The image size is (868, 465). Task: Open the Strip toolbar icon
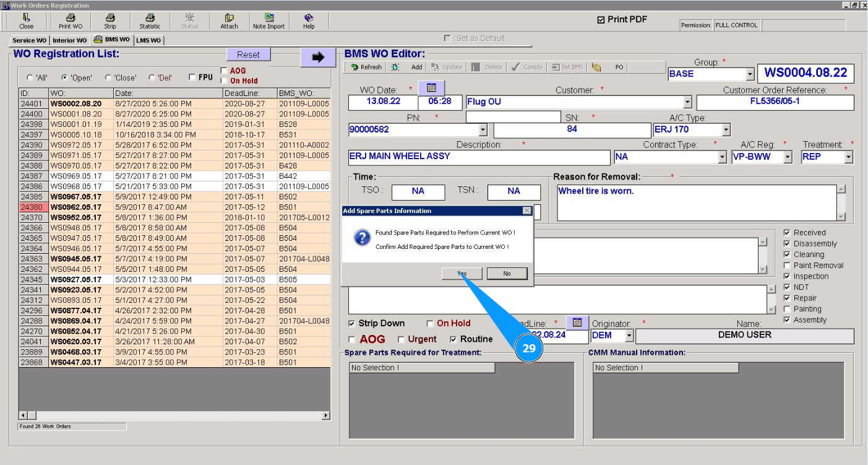(x=110, y=21)
